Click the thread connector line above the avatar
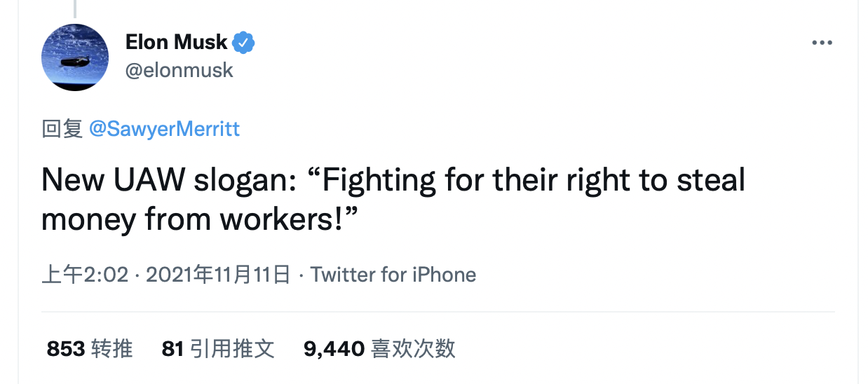 74,8
